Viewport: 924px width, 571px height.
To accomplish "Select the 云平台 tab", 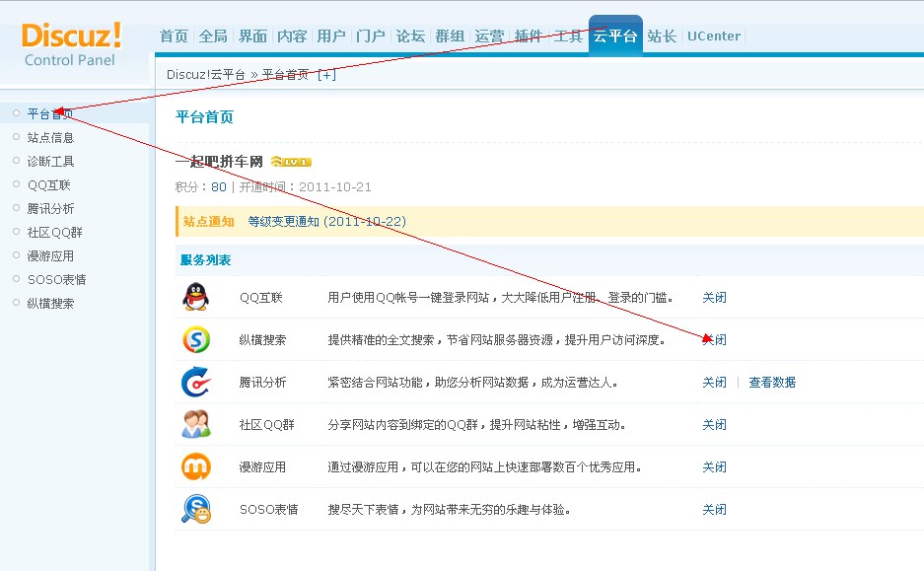I will (x=615, y=36).
